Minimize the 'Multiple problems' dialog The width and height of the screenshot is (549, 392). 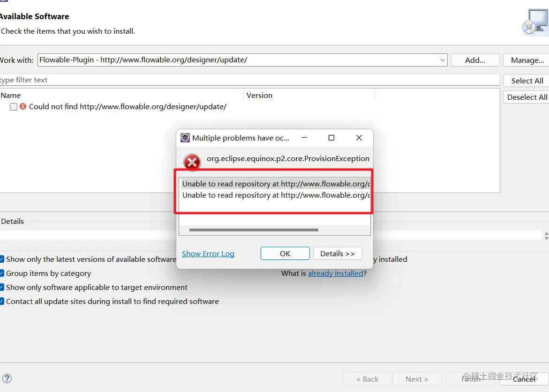304,138
